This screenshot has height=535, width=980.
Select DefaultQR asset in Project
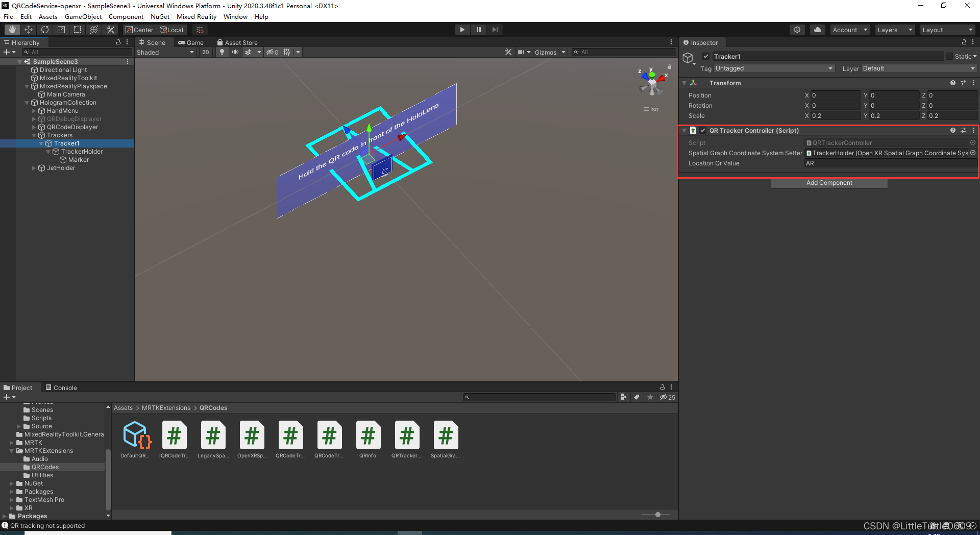(135, 439)
